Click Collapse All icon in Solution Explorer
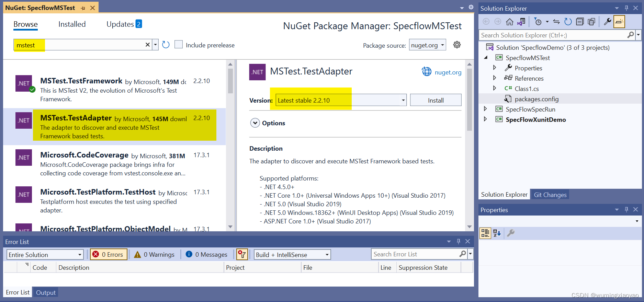The image size is (644, 302). click(x=580, y=22)
